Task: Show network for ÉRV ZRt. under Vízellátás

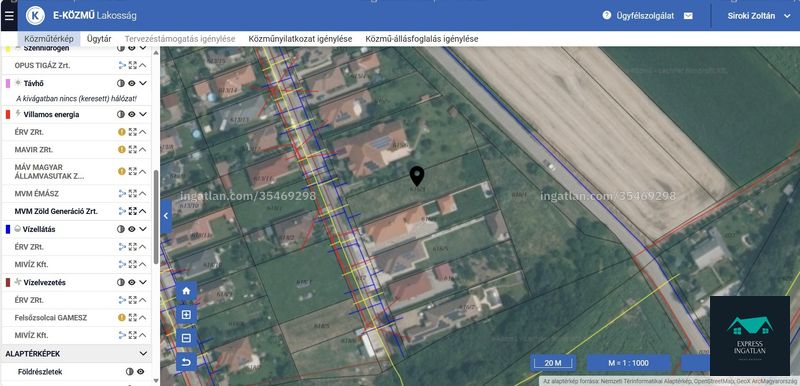Action: pyautogui.click(x=122, y=247)
